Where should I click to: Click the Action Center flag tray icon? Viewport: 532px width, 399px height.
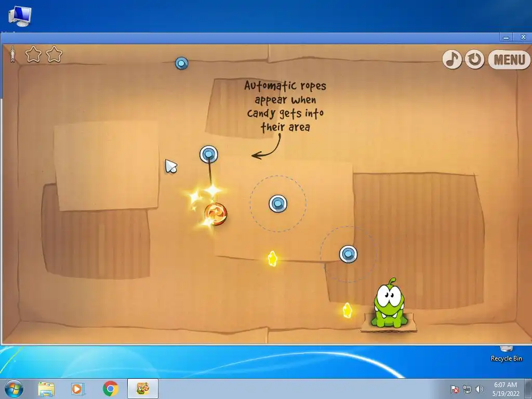click(454, 389)
